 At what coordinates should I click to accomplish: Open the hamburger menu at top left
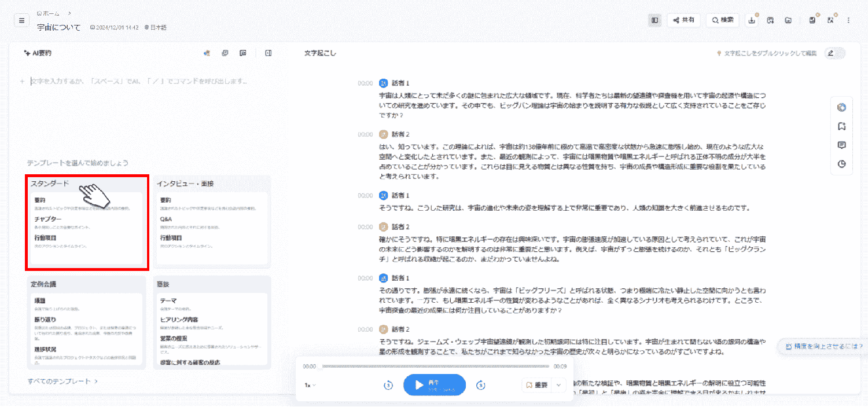pos(21,20)
